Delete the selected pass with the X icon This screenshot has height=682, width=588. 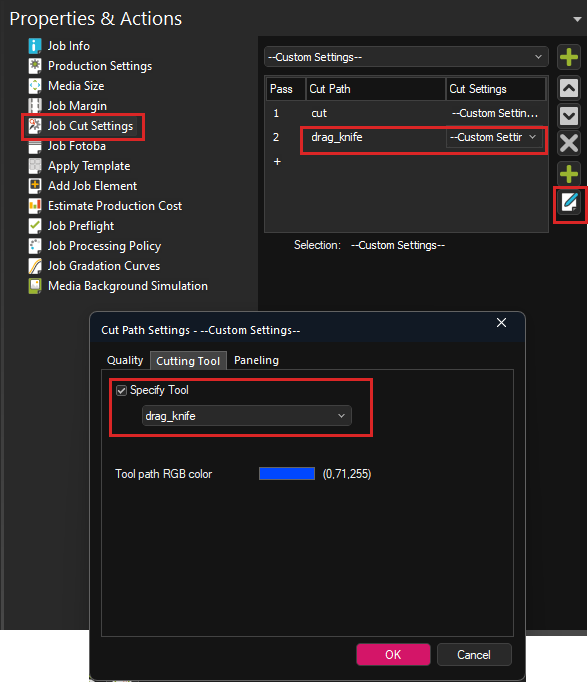(x=569, y=143)
